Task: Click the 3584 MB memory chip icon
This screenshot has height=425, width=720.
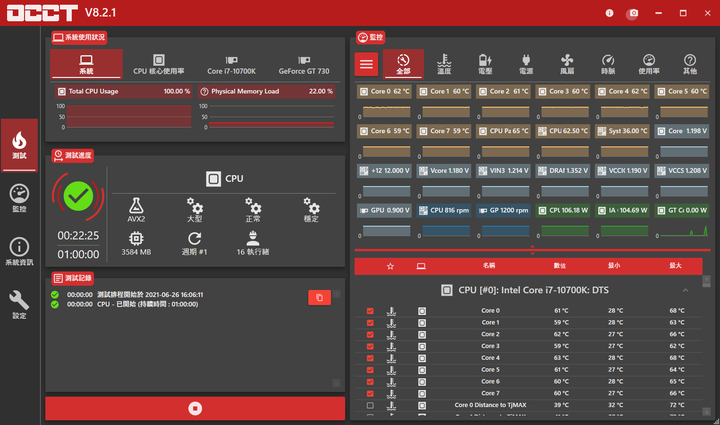Action: coord(136,238)
